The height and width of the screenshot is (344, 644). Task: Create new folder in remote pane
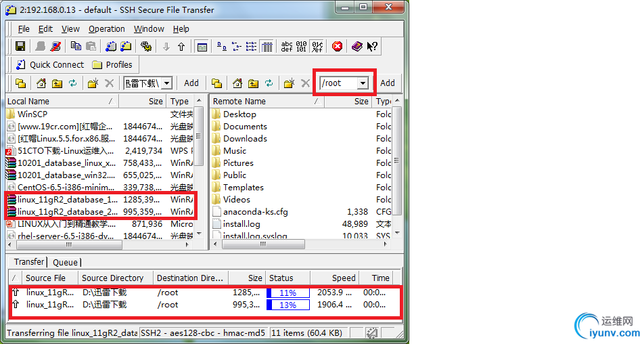click(x=290, y=83)
